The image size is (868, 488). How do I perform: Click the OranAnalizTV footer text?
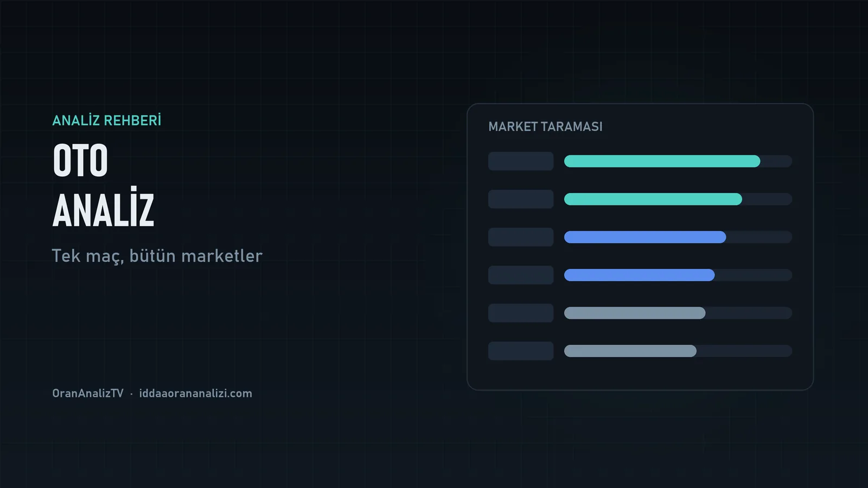click(88, 393)
